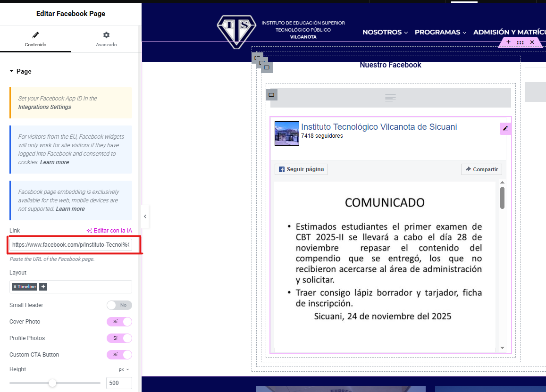This screenshot has height=392, width=546.
Task: Adjust the Height slider handle
Action: coord(52,383)
